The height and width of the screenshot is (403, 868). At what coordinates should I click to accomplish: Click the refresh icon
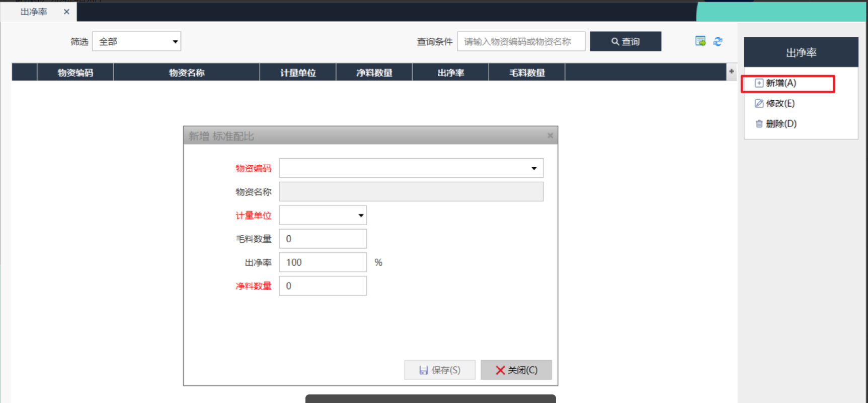(718, 41)
